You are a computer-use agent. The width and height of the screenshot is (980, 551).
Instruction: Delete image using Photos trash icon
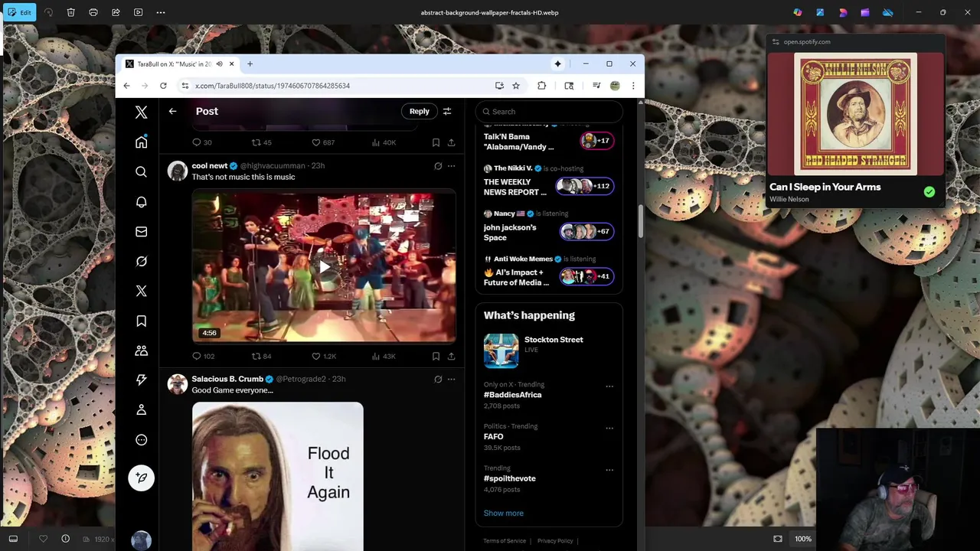pos(70,12)
